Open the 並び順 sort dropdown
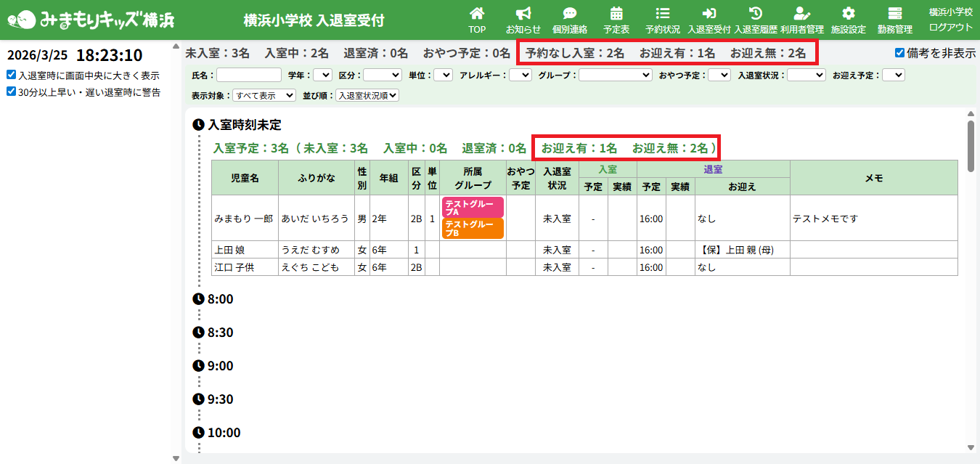 (x=367, y=95)
